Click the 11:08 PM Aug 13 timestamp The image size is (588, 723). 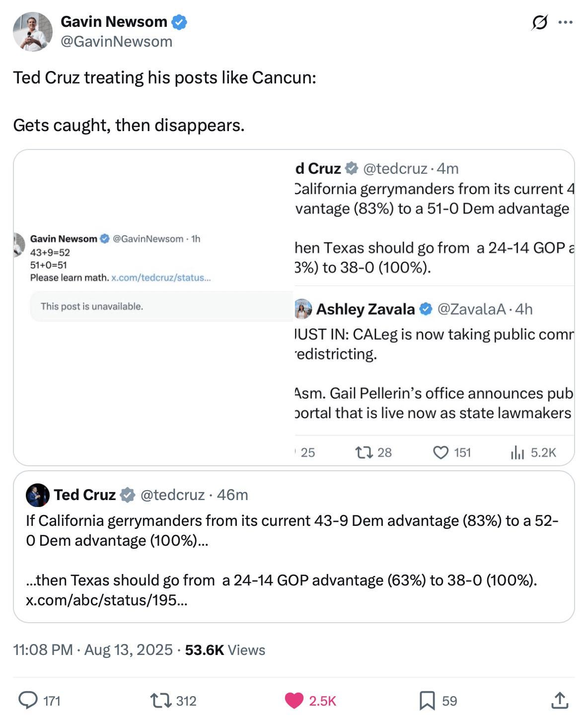tap(92, 650)
